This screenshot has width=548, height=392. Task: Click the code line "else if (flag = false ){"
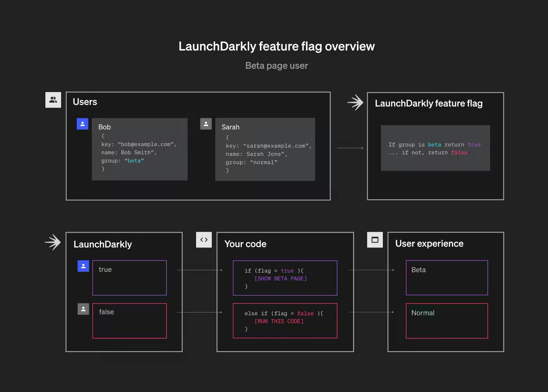284,313
